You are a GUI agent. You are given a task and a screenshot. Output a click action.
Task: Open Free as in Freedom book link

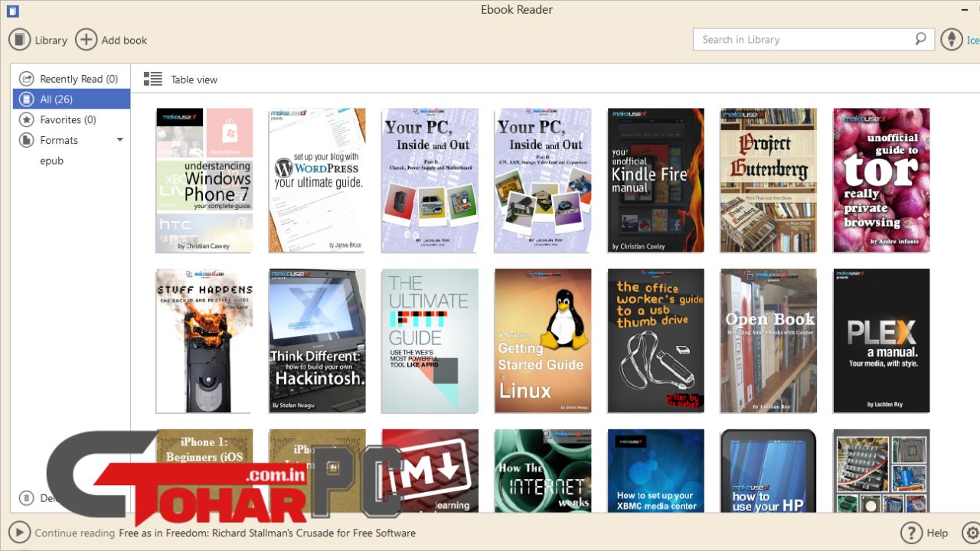pyautogui.click(x=267, y=533)
